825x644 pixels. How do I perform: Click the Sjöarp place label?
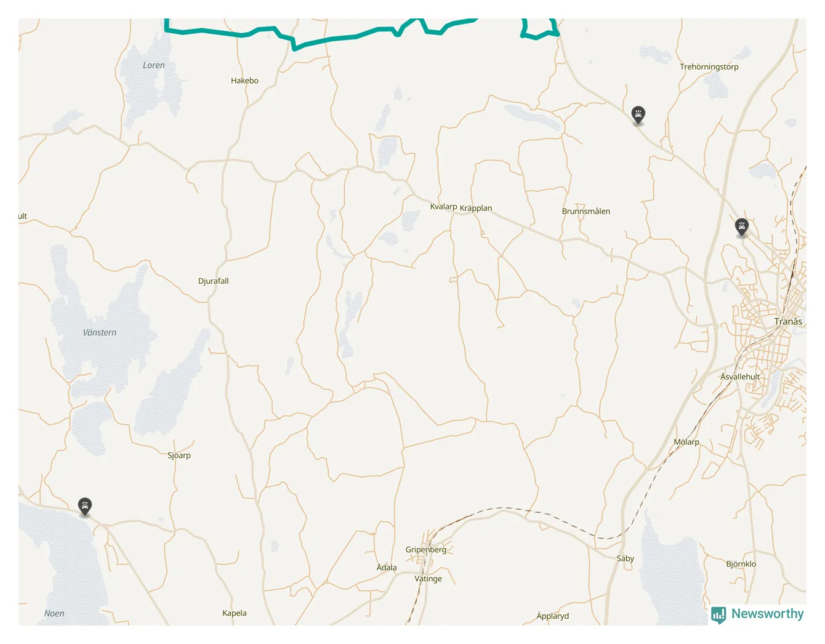pos(179,456)
